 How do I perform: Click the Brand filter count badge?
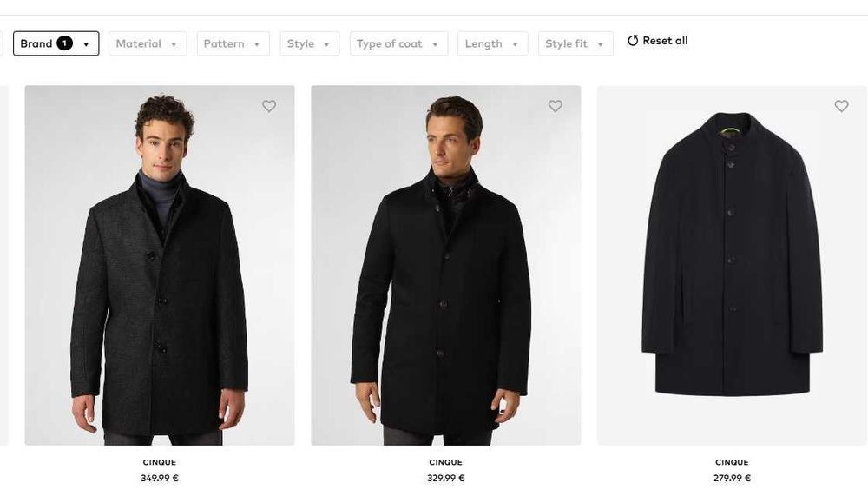[64, 43]
